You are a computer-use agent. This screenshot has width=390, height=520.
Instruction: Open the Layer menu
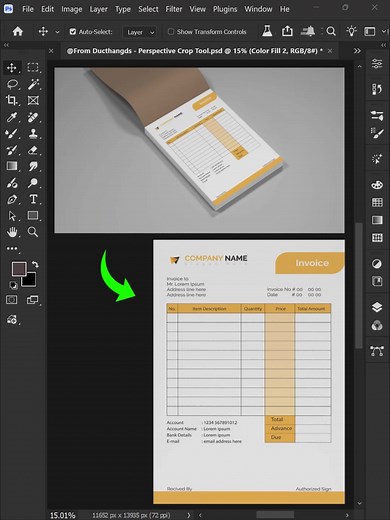pyautogui.click(x=98, y=9)
